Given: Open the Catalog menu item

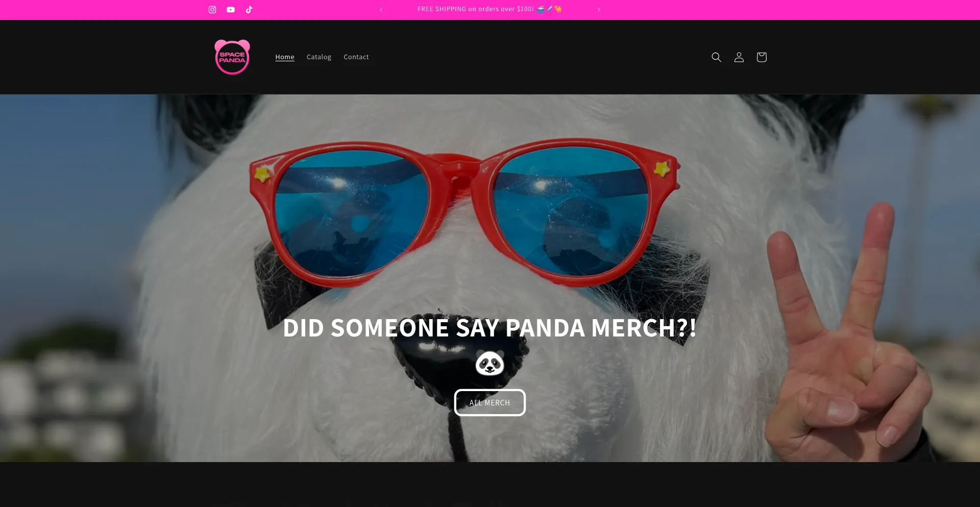Looking at the screenshot, I should click(319, 57).
